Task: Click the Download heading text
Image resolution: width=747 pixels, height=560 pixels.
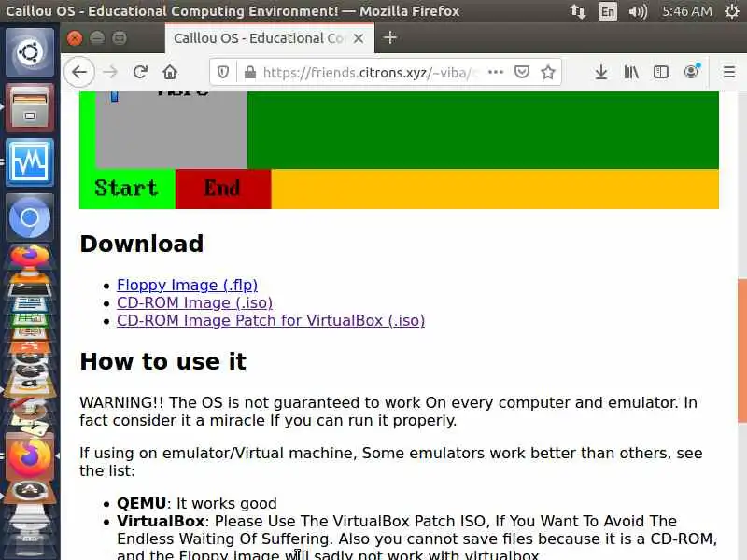Action: 142,244
